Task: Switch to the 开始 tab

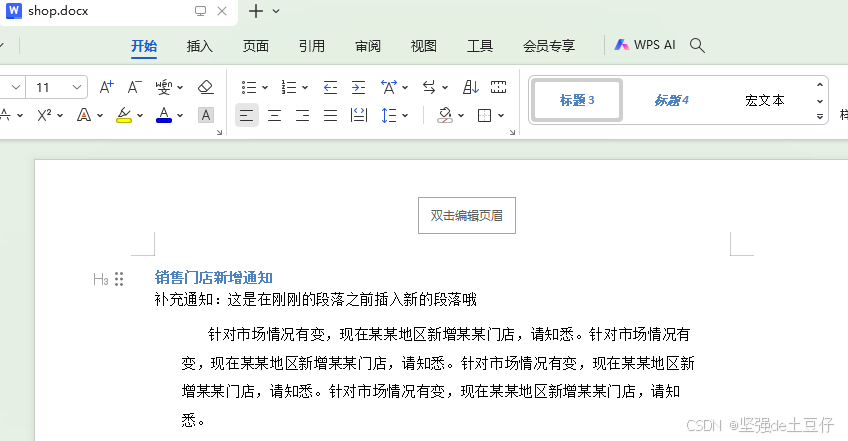Action: coord(144,46)
